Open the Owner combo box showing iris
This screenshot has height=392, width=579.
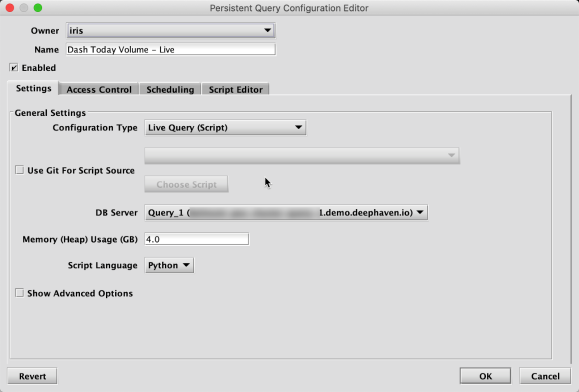click(x=171, y=30)
